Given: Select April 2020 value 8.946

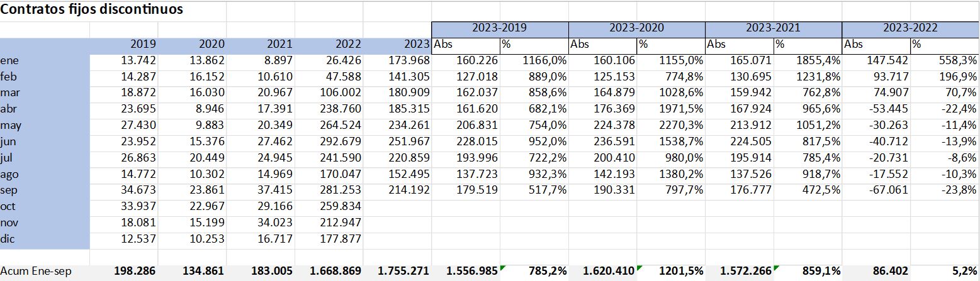Looking at the screenshot, I should pos(193,109).
